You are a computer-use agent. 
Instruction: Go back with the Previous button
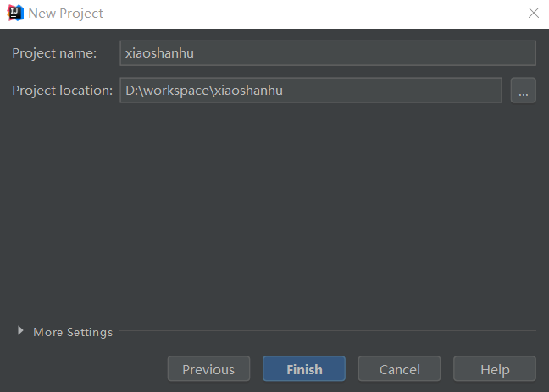tap(208, 369)
